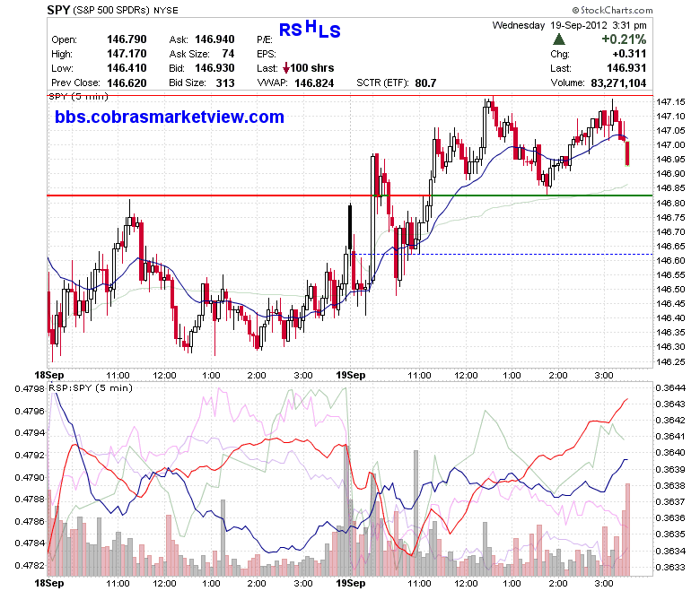Click the 147.15 price axis label
Image resolution: width=700 pixels, height=591 pixels.
[670, 101]
